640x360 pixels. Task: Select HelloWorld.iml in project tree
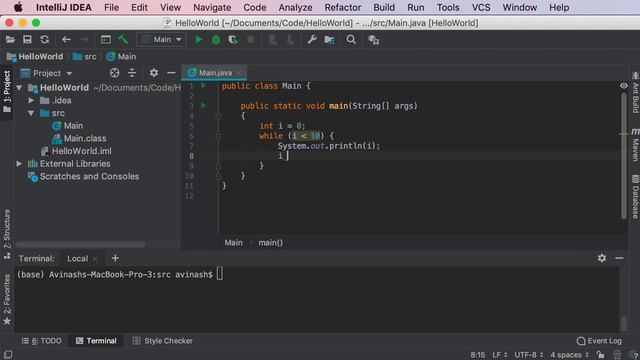pyautogui.click(x=76, y=151)
